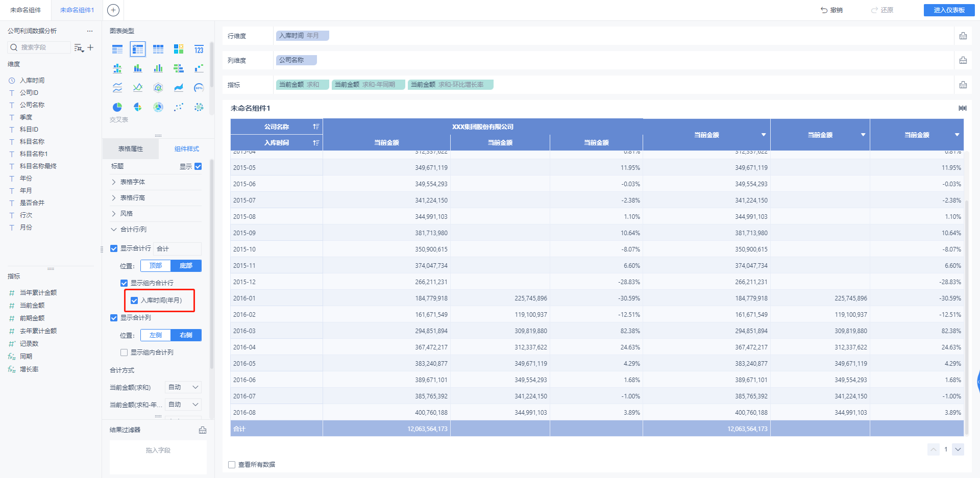
Task: Uncheck the 显示合计行 checkbox
Action: (x=114, y=249)
